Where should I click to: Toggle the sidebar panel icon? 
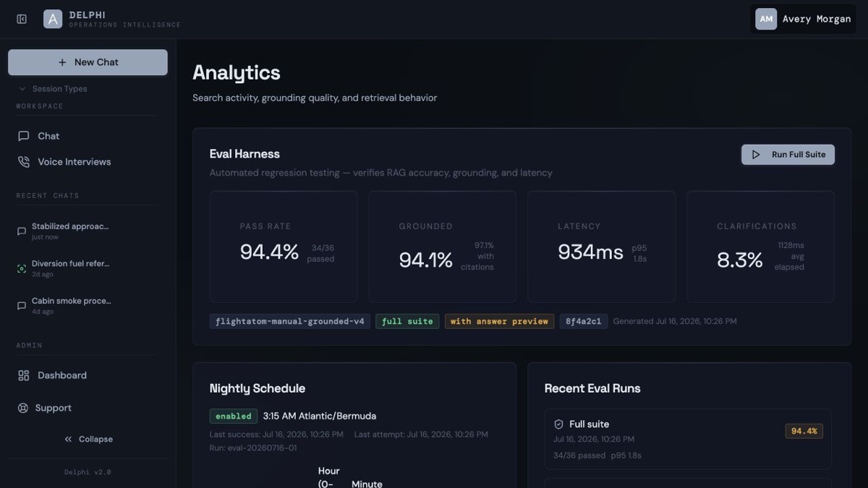coord(22,20)
